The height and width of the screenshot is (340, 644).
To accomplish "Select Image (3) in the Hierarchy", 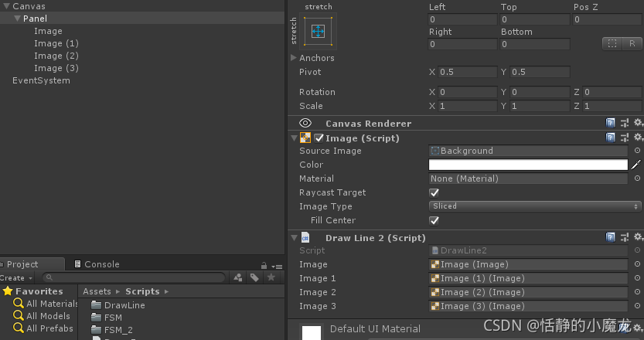I will click(56, 68).
